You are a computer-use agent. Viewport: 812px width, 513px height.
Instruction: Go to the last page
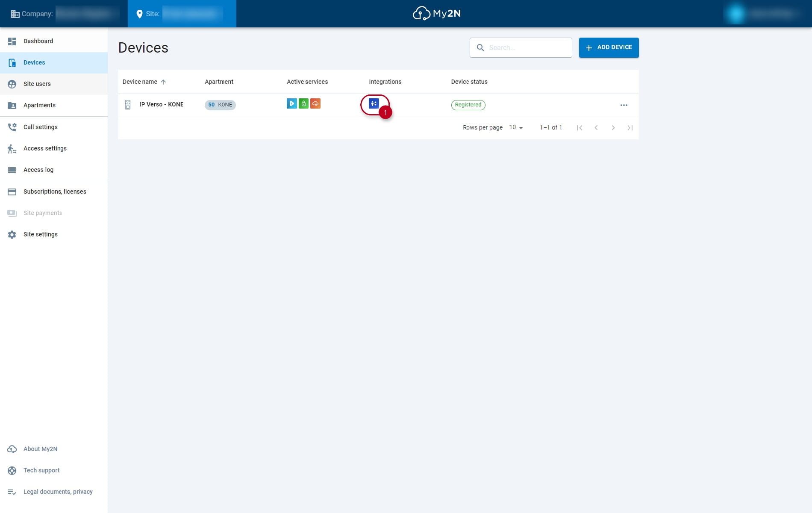click(630, 128)
